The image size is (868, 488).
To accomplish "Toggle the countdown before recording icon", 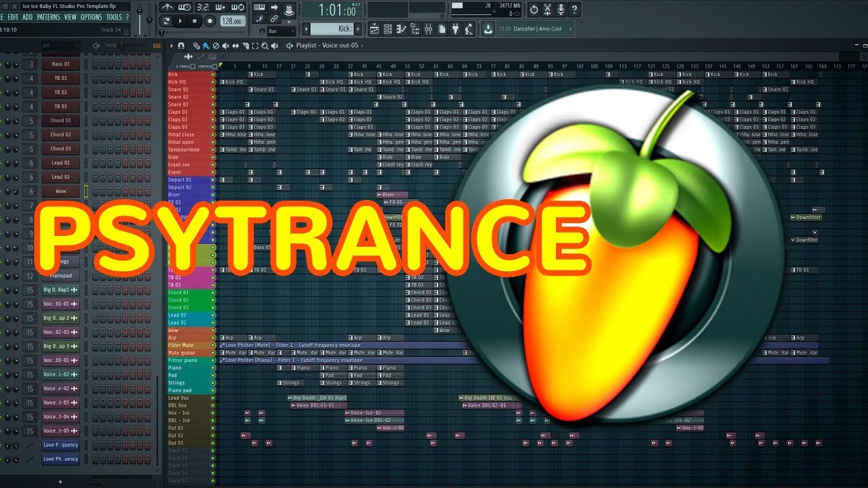I will (202, 7).
